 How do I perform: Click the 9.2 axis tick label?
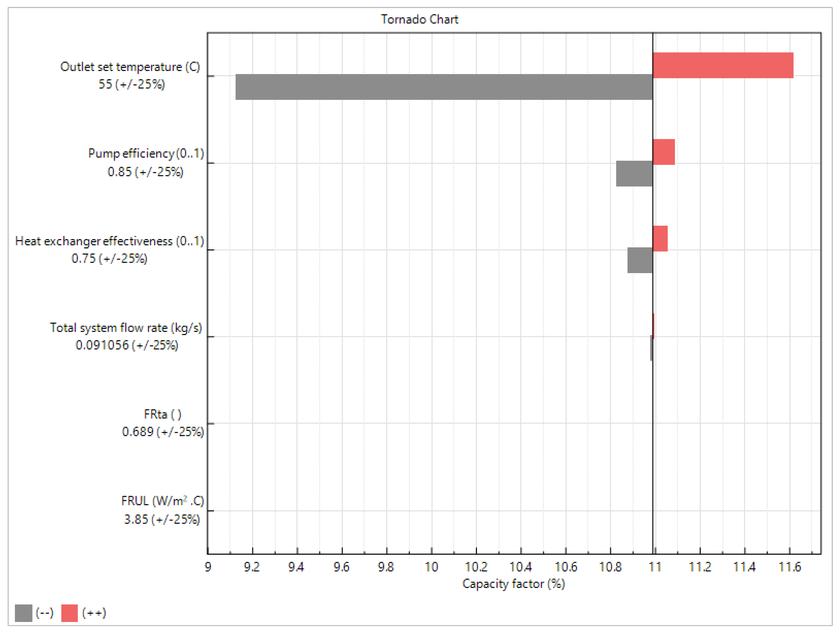[x=252, y=567]
